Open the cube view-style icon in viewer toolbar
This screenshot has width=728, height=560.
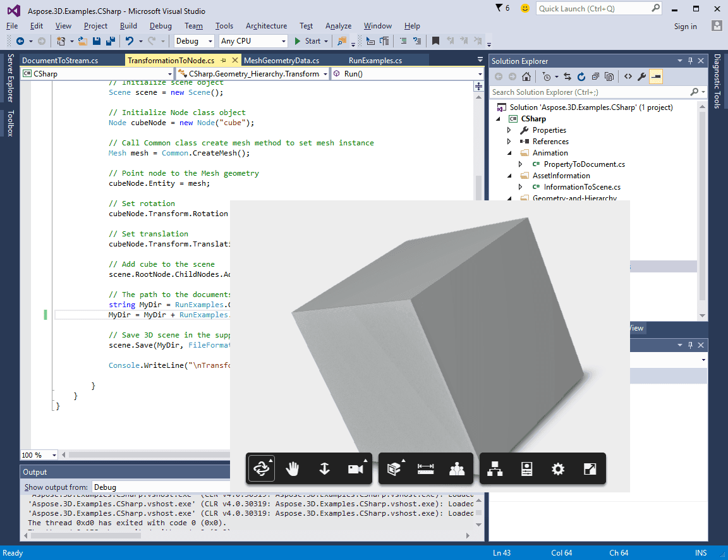pos(394,469)
